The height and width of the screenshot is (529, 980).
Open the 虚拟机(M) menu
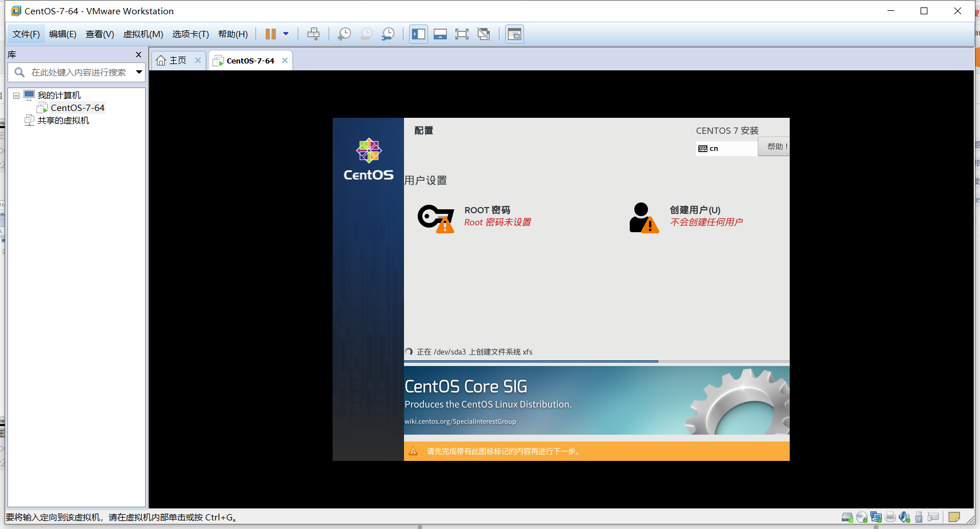[x=143, y=34]
